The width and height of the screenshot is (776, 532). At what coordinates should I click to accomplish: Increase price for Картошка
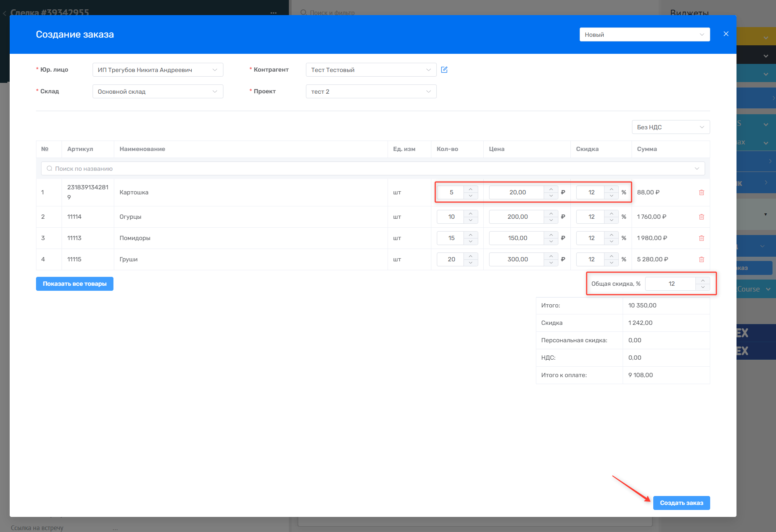pyautogui.click(x=551, y=189)
